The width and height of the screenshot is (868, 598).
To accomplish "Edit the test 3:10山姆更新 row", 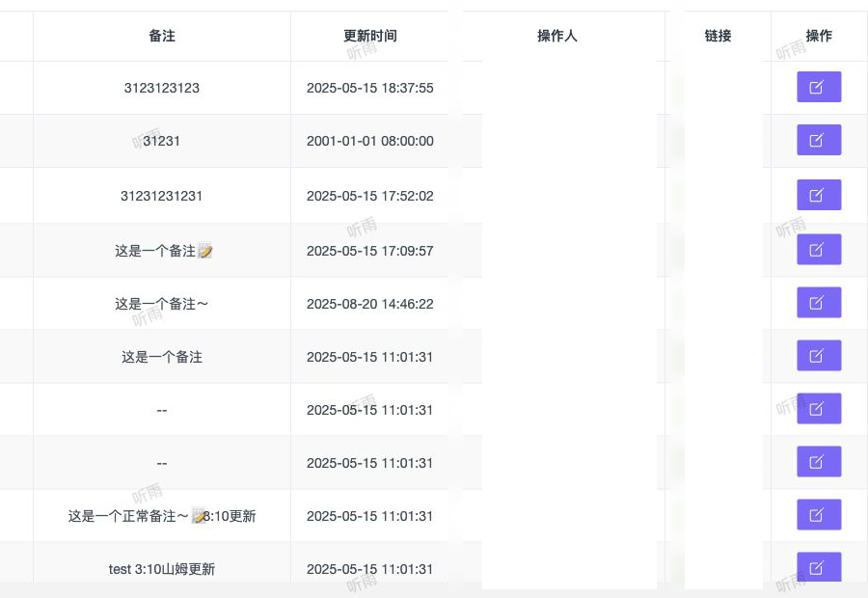I will (819, 567).
